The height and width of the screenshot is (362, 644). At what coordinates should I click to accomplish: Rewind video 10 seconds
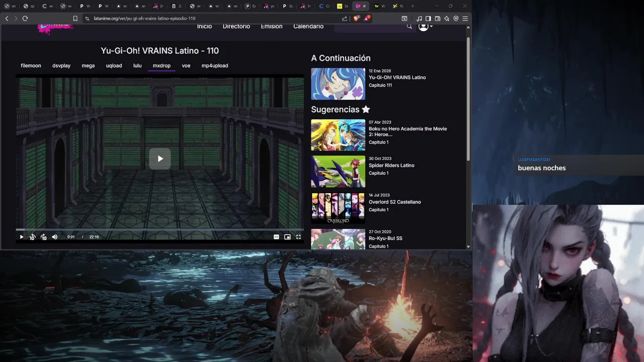tap(32, 237)
